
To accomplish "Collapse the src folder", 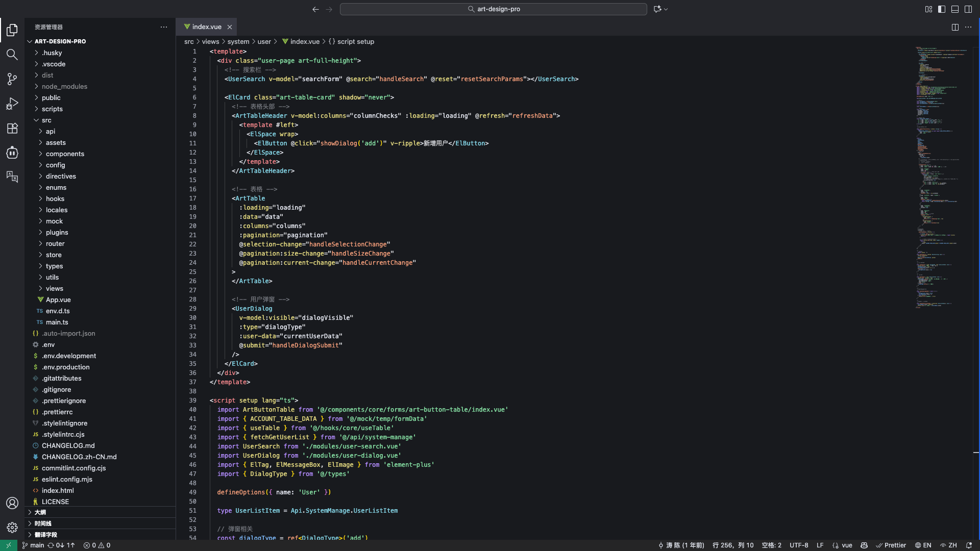I will 46,120.
